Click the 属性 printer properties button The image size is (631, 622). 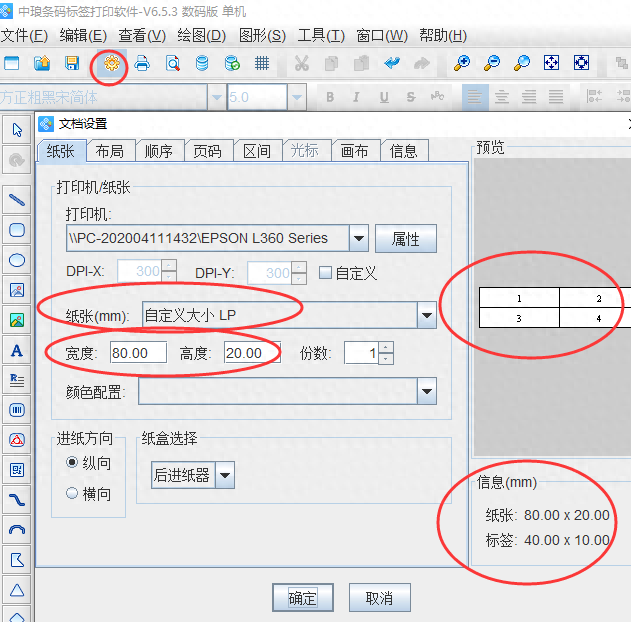[x=405, y=239]
